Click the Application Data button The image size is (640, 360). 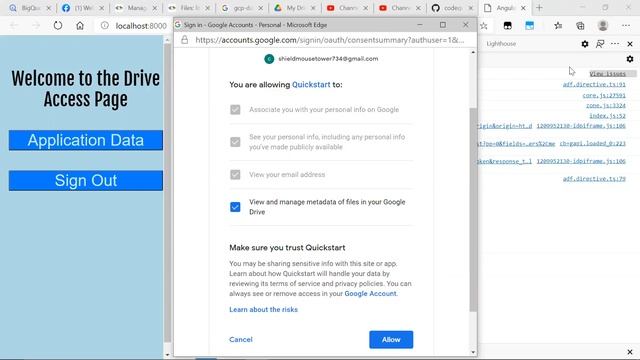(86, 140)
